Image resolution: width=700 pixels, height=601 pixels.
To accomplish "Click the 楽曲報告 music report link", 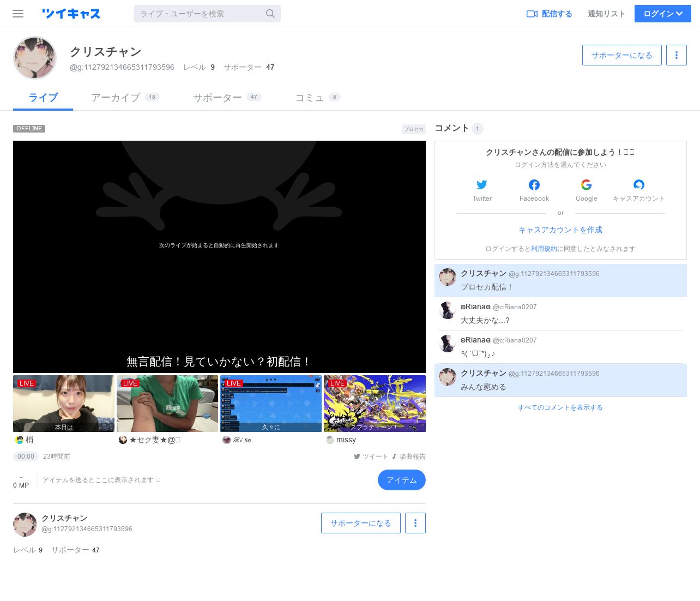I will [408, 456].
